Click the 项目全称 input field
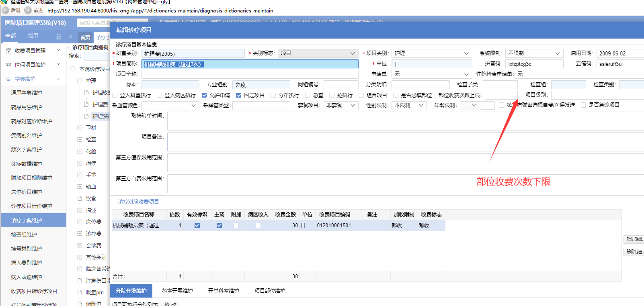 (250, 74)
